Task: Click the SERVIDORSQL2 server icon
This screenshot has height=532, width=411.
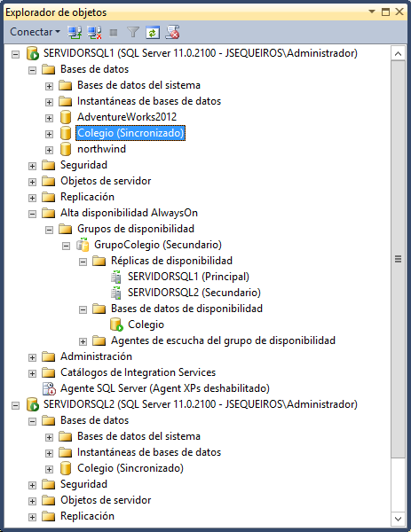Action: tap(33, 404)
